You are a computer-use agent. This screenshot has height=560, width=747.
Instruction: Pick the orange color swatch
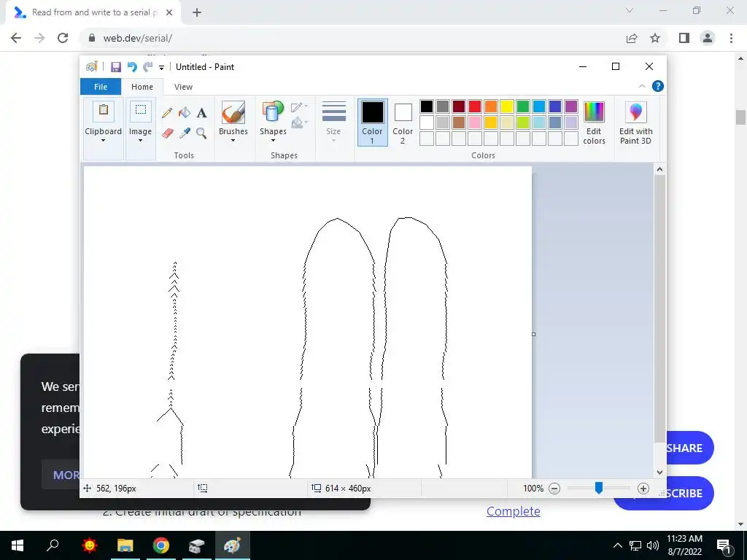[491, 106]
